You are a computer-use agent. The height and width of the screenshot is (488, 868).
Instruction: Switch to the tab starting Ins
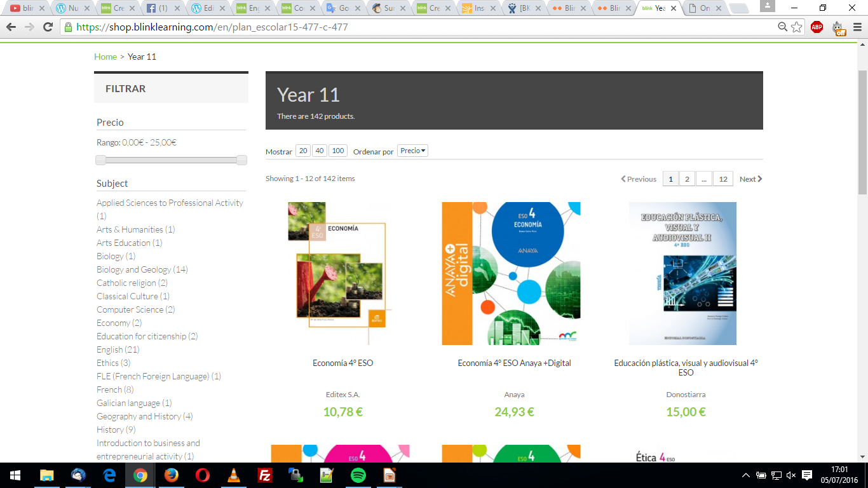coord(478,8)
